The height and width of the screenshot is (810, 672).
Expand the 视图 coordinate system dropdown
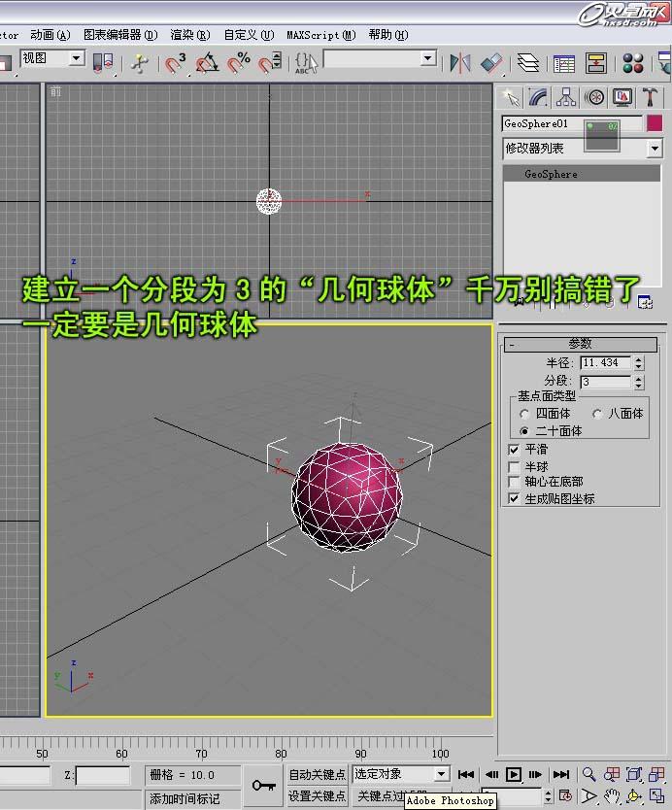coord(77,59)
